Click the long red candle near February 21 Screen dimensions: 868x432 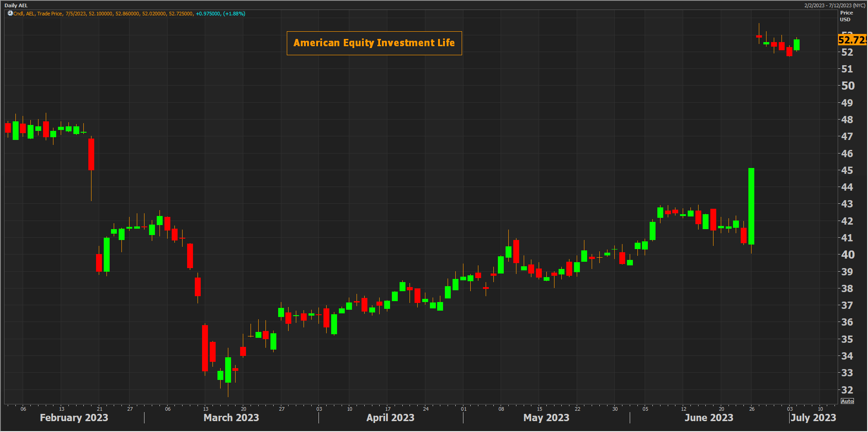(x=91, y=154)
